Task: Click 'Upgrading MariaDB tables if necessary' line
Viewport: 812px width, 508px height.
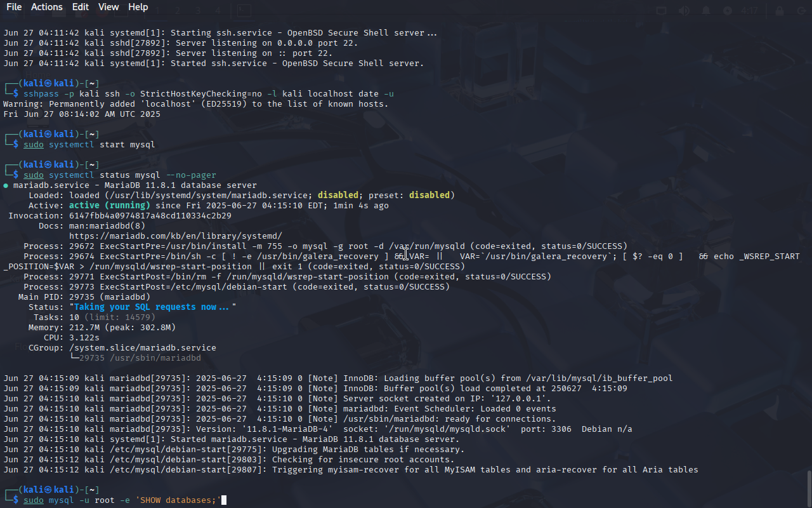Action: (x=234, y=450)
